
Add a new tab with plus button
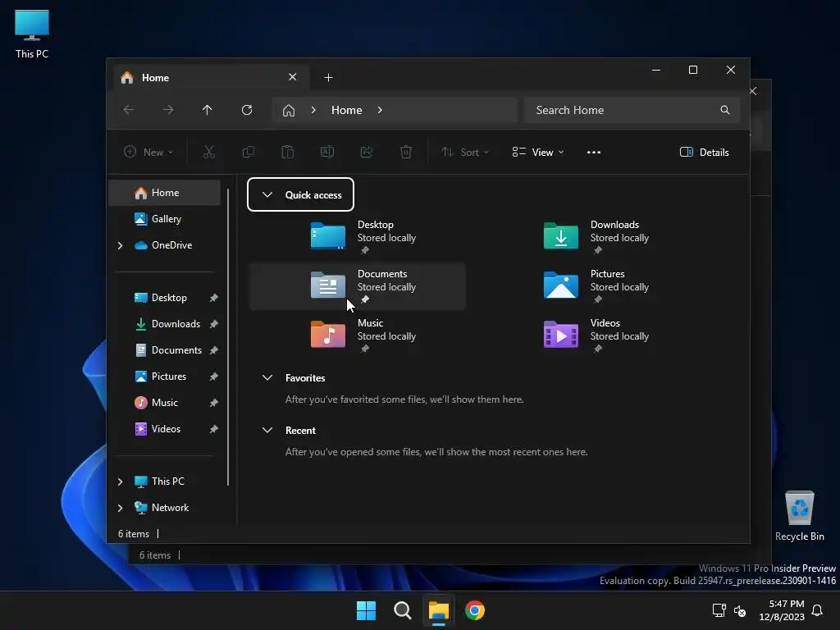(328, 78)
